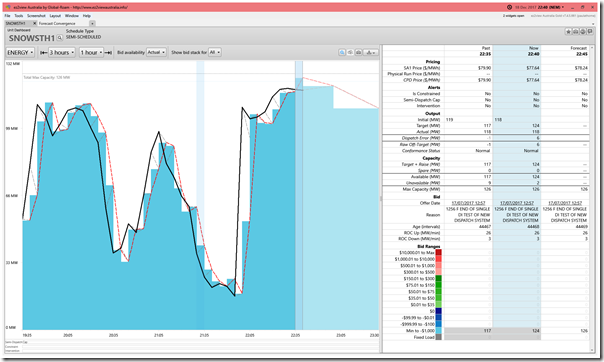Click the SA1 Price row label

pos(422,68)
